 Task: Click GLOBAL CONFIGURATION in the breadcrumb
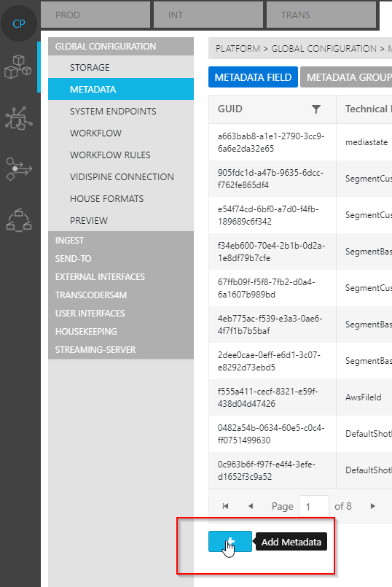click(x=324, y=49)
